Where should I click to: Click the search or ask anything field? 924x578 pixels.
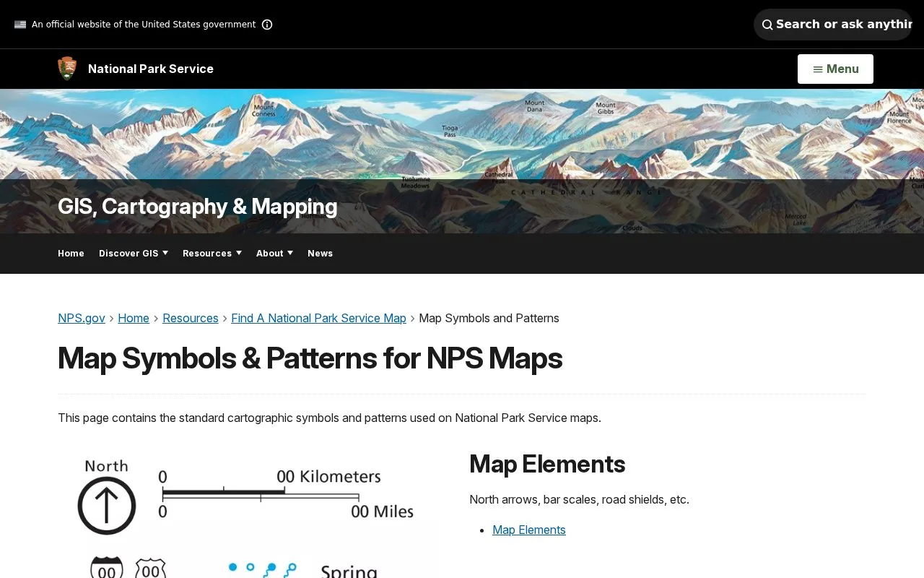click(833, 25)
